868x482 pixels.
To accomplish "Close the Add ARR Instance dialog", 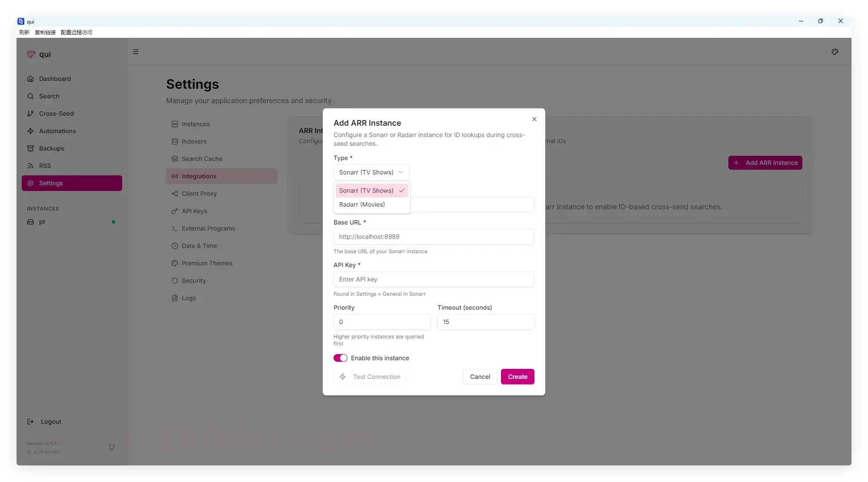I will (x=534, y=119).
